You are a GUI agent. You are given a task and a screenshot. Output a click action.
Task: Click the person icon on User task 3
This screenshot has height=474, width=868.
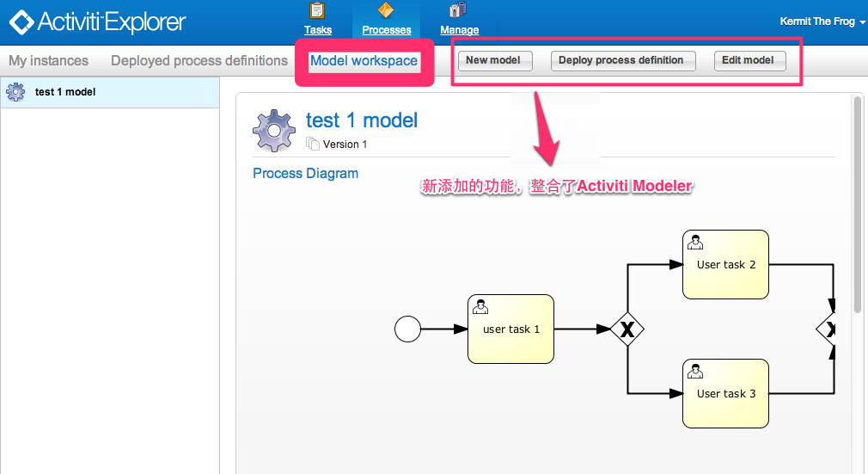tap(694, 371)
